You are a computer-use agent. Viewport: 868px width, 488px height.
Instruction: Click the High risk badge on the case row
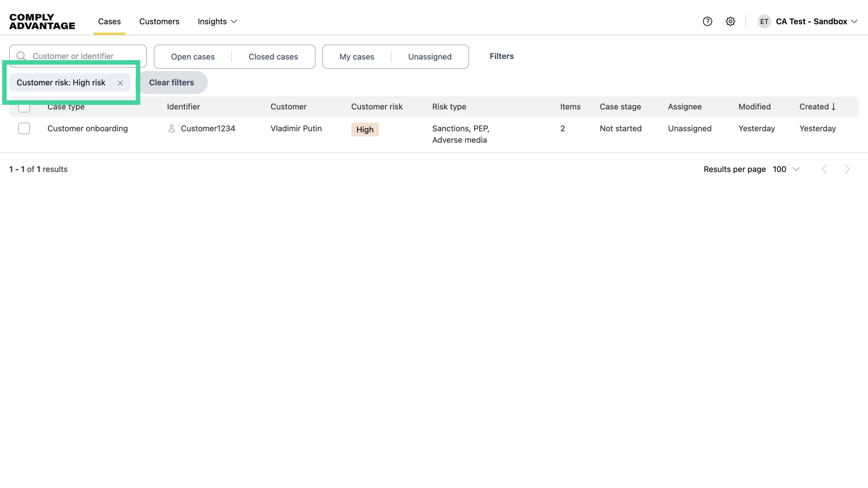point(364,129)
